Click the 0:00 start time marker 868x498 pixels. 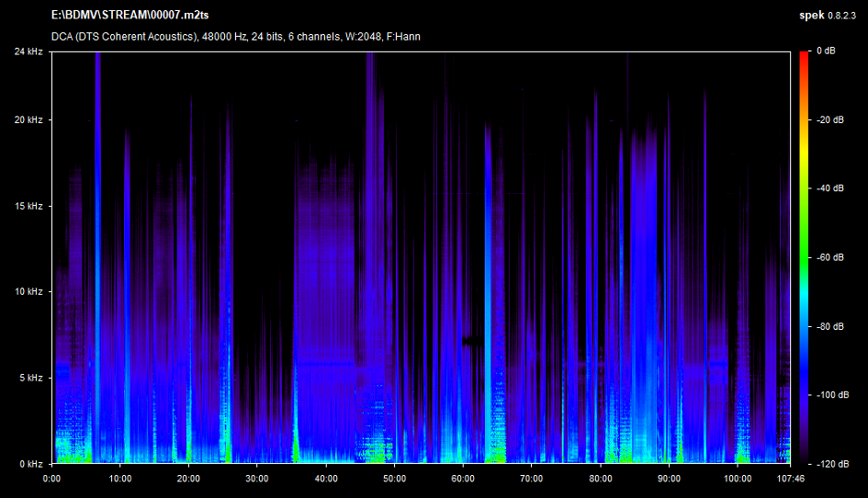pos(52,478)
